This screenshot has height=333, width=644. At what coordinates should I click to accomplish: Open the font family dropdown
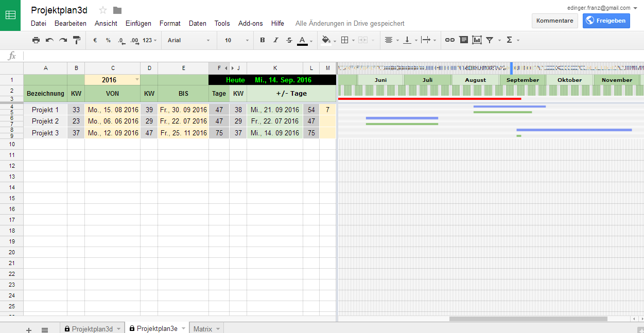click(x=188, y=40)
